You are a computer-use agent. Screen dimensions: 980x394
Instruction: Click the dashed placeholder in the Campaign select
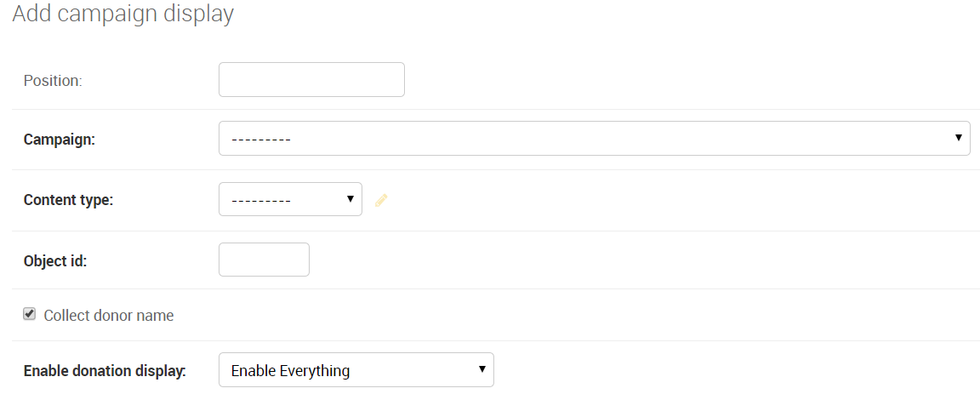(x=260, y=139)
